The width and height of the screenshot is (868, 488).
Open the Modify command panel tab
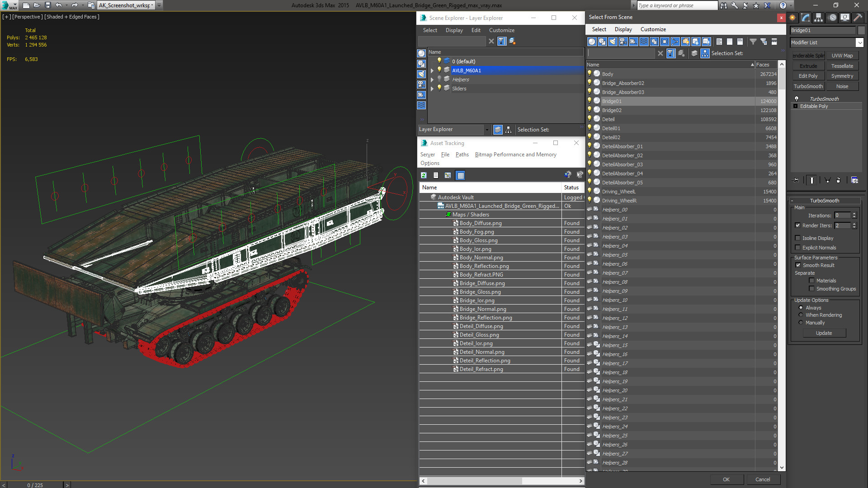click(x=806, y=18)
